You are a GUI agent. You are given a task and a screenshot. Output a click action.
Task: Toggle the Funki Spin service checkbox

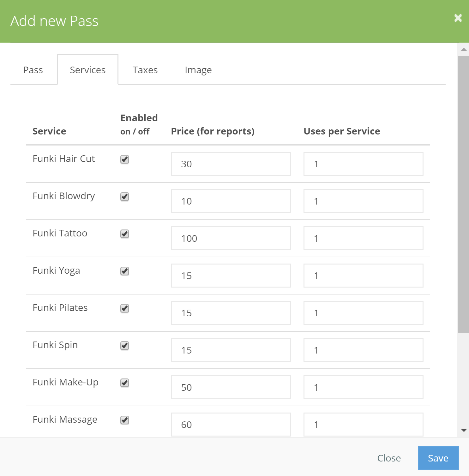[x=124, y=346]
